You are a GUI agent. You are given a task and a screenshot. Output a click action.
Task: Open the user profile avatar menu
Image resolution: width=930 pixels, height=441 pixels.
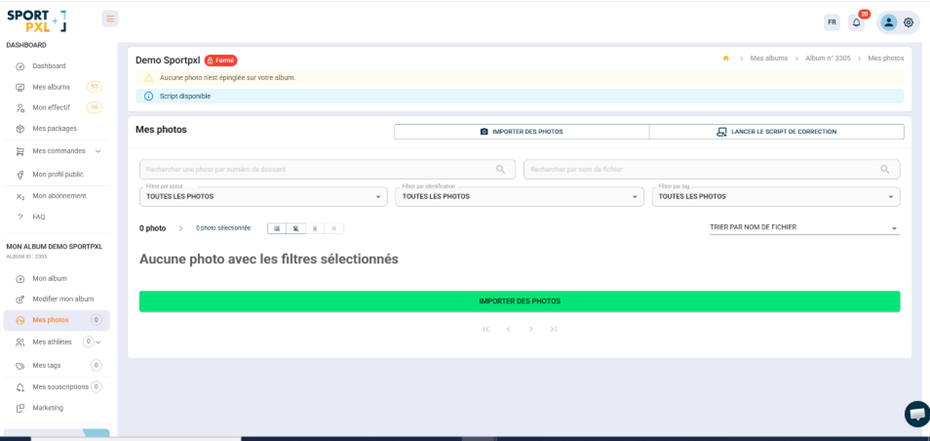(888, 22)
